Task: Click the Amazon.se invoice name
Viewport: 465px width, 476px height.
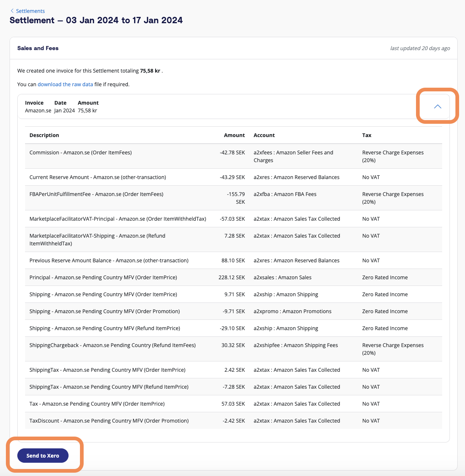Action: pyautogui.click(x=38, y=111)
